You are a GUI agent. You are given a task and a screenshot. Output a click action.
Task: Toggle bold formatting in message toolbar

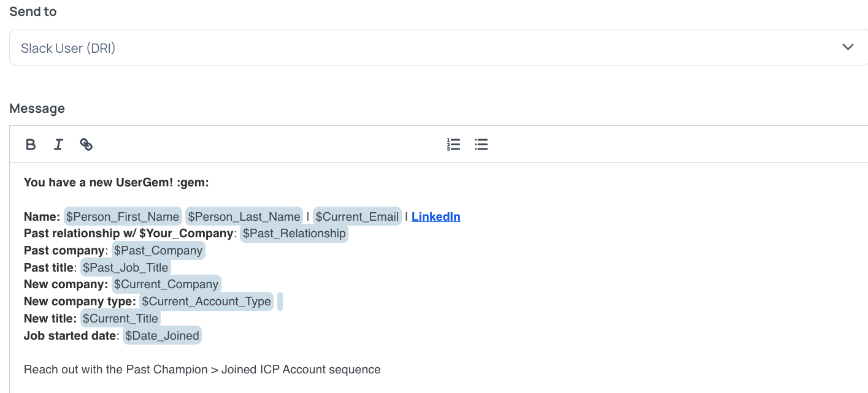[31, 145]
